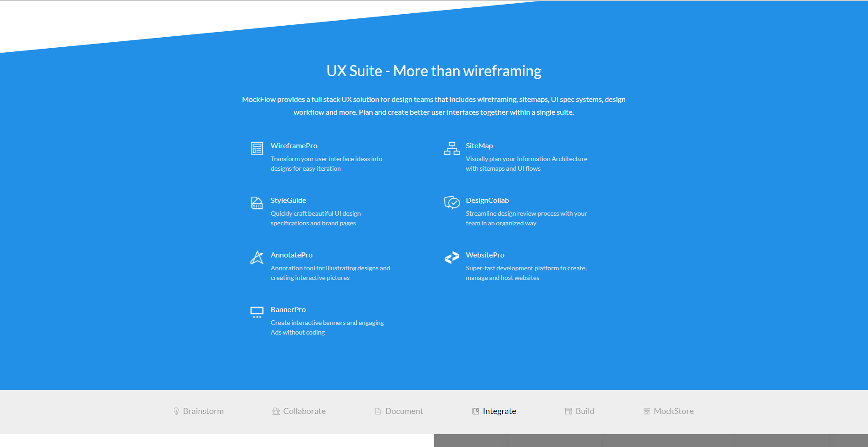Screen dimensions: 868x447
Task: Open the DesignCollab product link
Action: tap(487, 201)
